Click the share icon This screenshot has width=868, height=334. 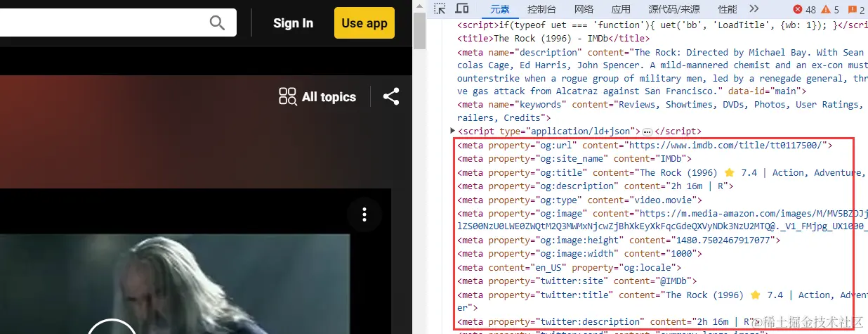[x=391, y=97]
